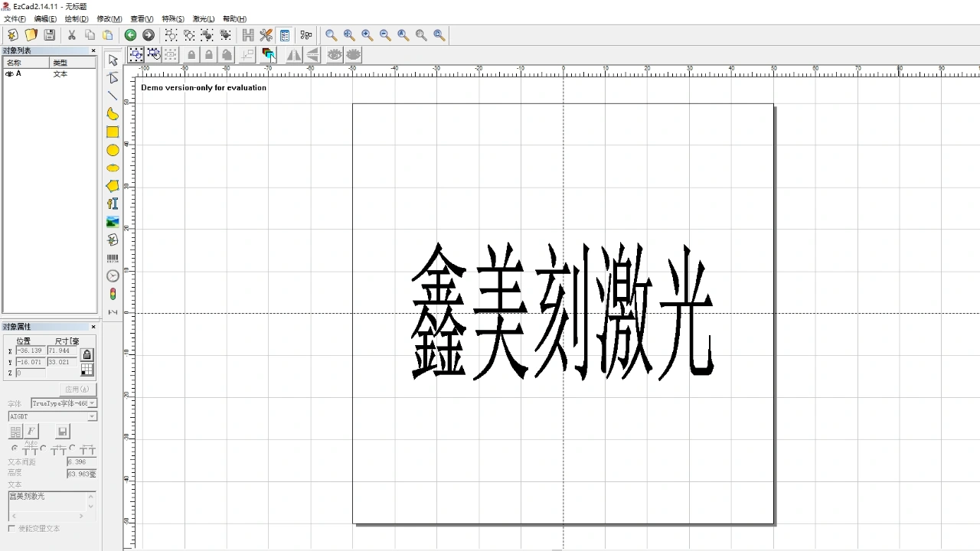This screenshot has height=551, width=980.
Task: Zoom in with the plus magnifier
Action: point(367,35)
